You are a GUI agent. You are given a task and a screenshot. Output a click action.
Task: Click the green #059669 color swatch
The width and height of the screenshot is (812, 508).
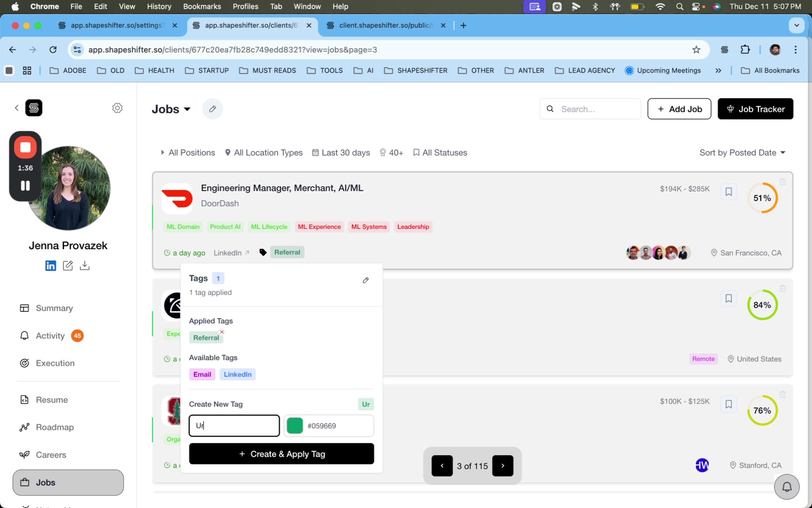point(295,425)
